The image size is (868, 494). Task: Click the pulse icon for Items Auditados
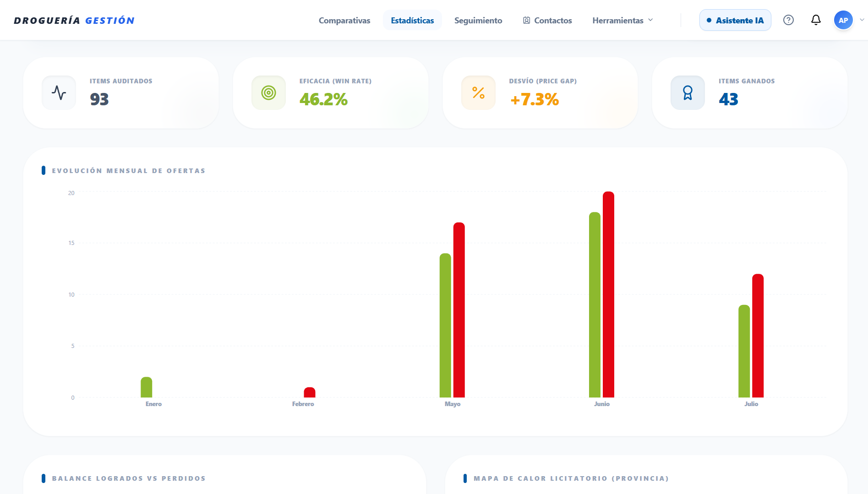[59, 92]
